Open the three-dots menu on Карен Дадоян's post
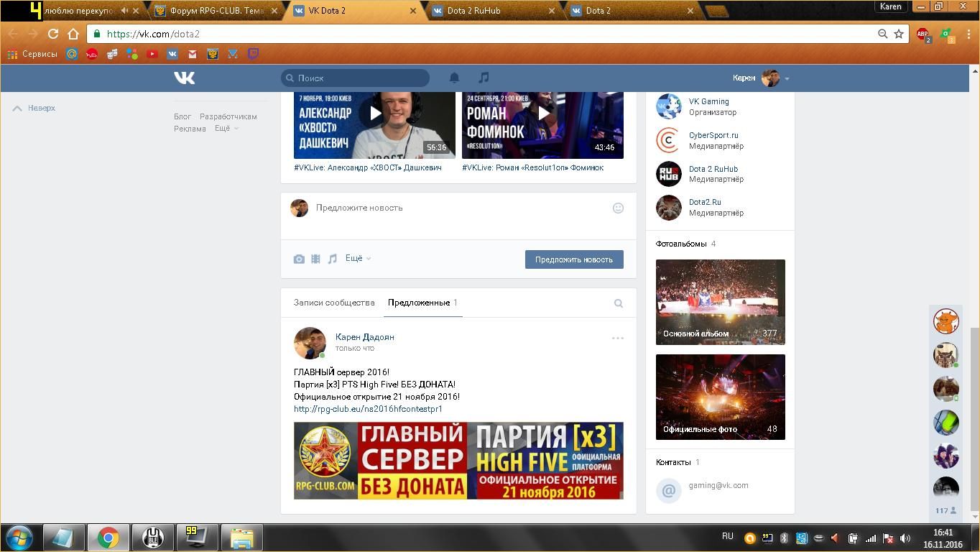 618,338
